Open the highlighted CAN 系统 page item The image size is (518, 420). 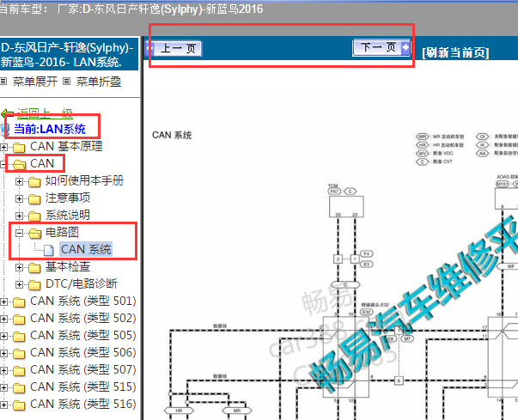click(86, 249)
